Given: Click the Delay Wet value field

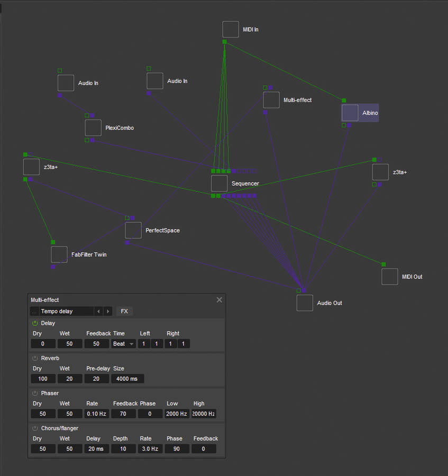Looking at the screenshot, I should point(70,344).
